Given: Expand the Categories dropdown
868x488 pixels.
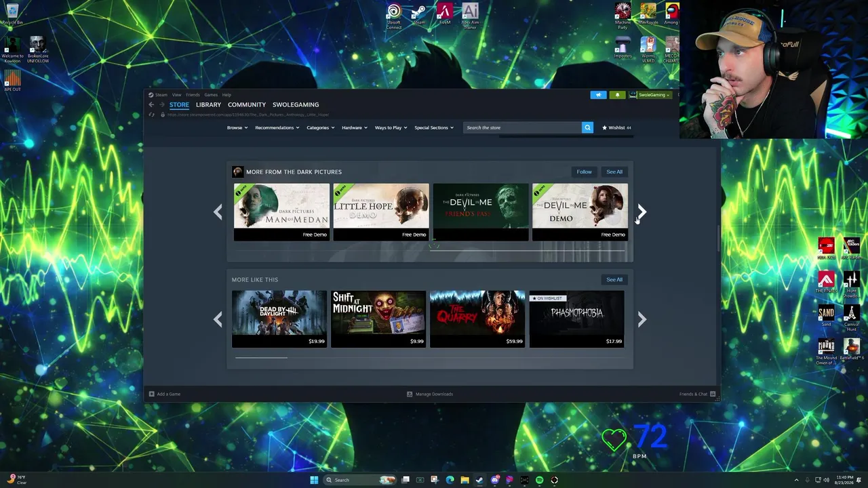Looking at the screenshot, I should pyautogui.click(x=320, y=127).
